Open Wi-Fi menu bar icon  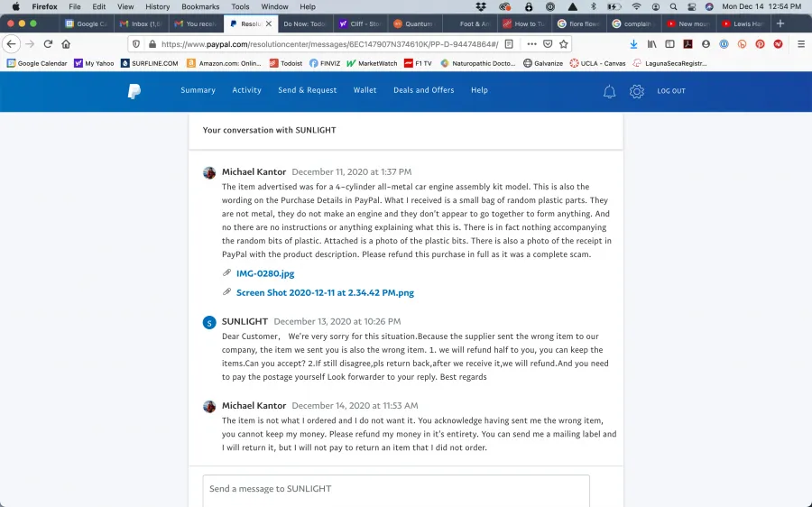636,6
